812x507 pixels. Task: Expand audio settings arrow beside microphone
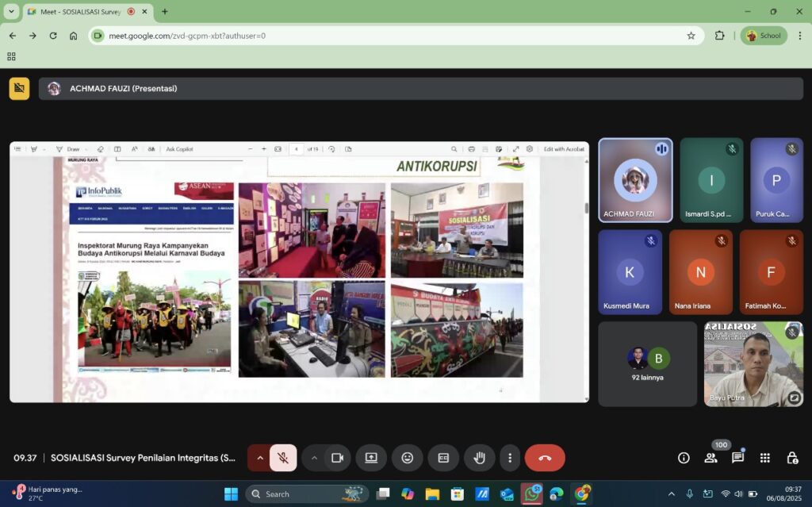tap(259, 458)
